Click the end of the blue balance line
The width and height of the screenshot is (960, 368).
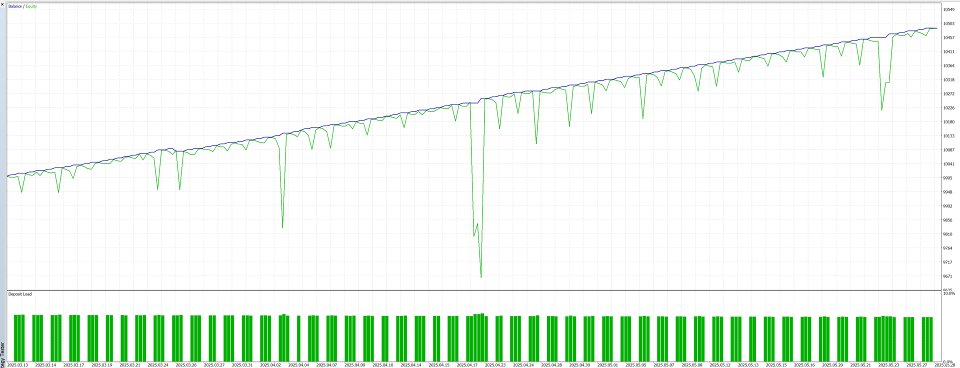[936, 28]
